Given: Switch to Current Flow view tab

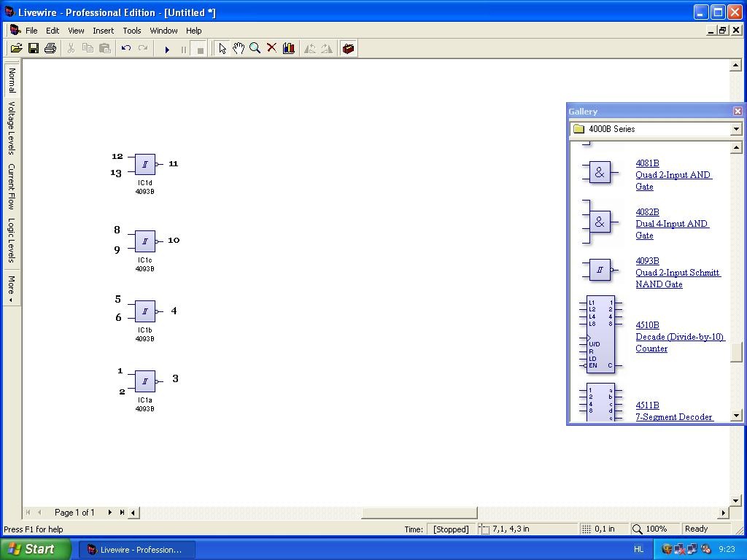Looking at the screenshot, I should click(12, 187).
